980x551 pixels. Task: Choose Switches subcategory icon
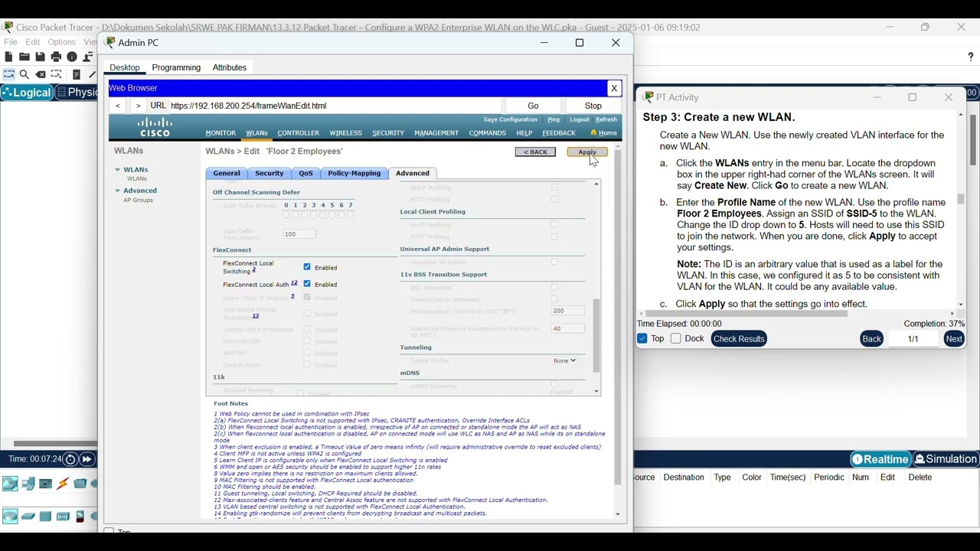pyautogui.click(x=28, y=517)
